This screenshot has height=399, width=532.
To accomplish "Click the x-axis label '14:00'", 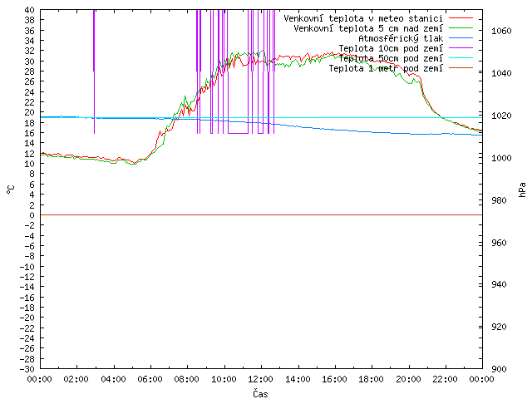I will point(298,379).
